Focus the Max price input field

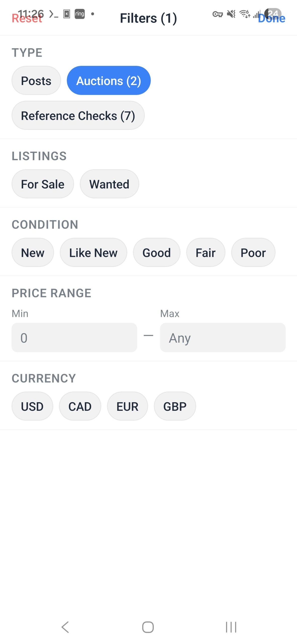click(x=223, y=337)
